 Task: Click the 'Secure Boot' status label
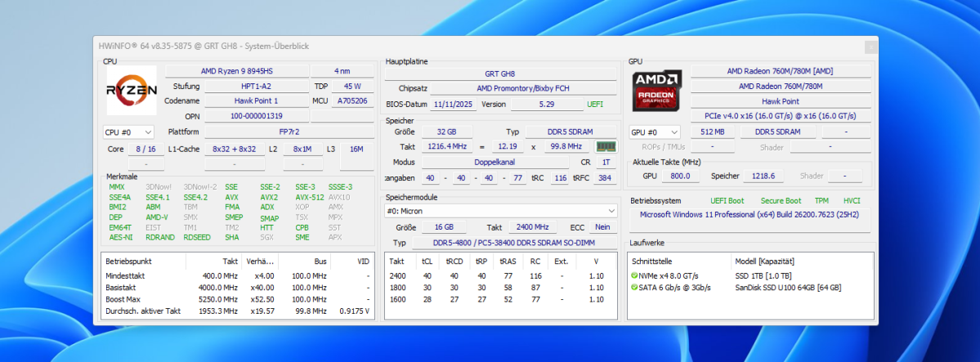(x=781, y=201)
